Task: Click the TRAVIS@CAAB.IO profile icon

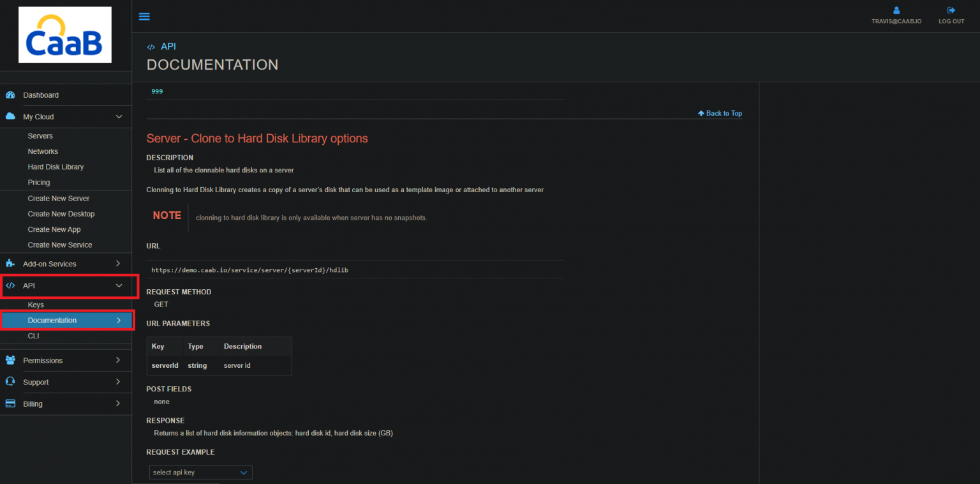Action: click(x=896, y=10)
